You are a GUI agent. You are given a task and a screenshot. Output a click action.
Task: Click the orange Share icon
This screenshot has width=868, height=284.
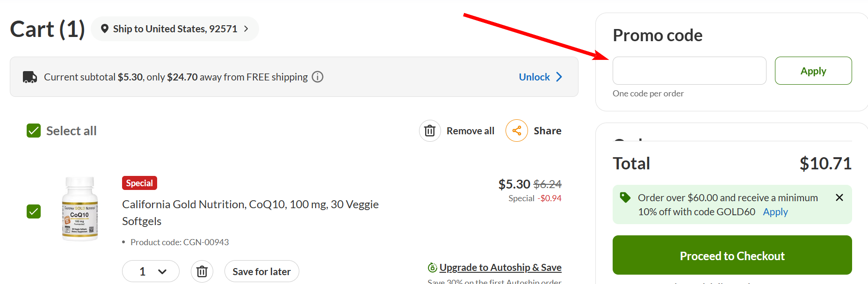click(x=517, y=131)
